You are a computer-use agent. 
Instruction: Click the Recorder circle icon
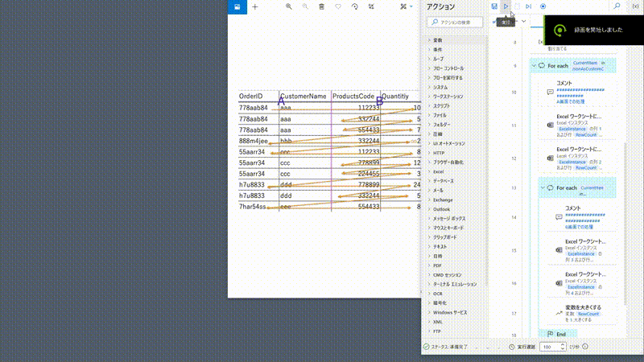tap(543, 6)
